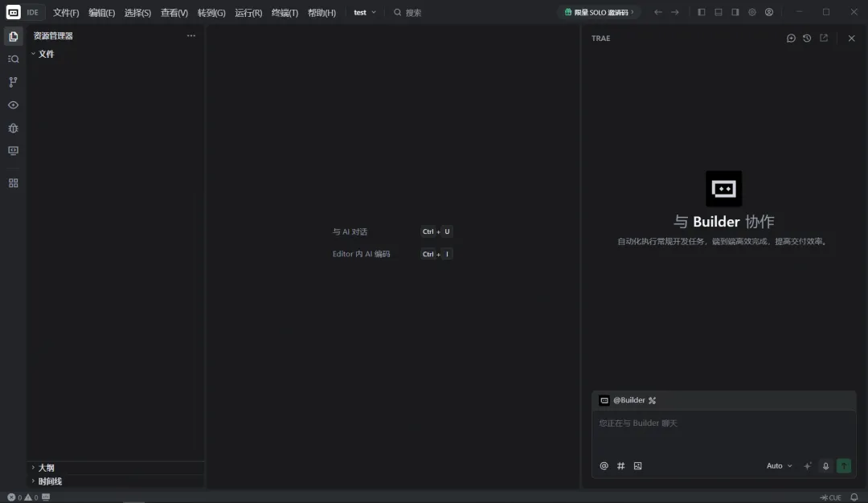This screenshot has height=503, width=868.
Task: Optimize prompt with the sparkle icon
Action: pyautogui.click(x=808, y=466)
